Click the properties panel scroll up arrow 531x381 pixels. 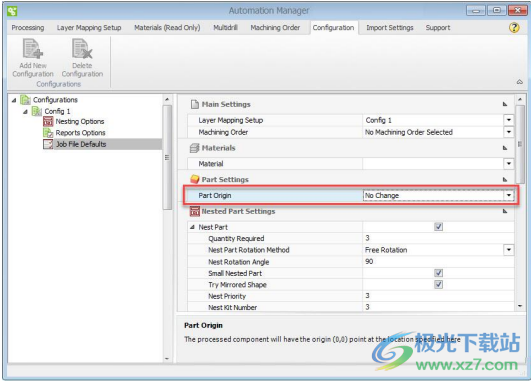(x=520, y=100)
